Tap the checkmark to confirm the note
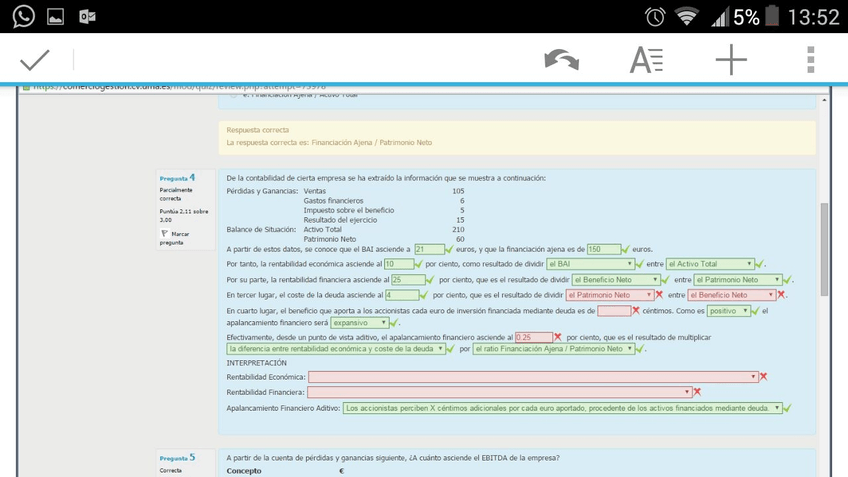The width and height of the screenshot is (848, 477). click(x=34, y=61)
